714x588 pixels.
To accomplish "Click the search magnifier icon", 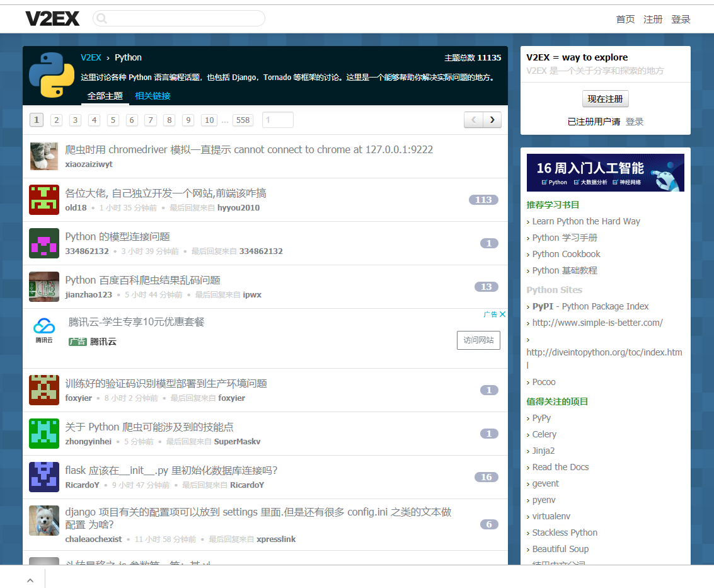I will (x=101, y=18).
